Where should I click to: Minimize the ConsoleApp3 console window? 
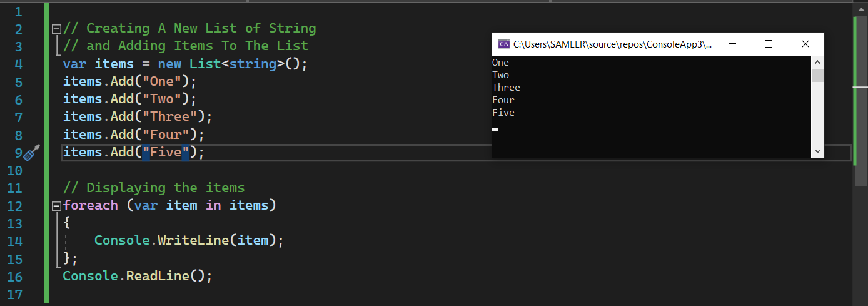pos(730,44)
